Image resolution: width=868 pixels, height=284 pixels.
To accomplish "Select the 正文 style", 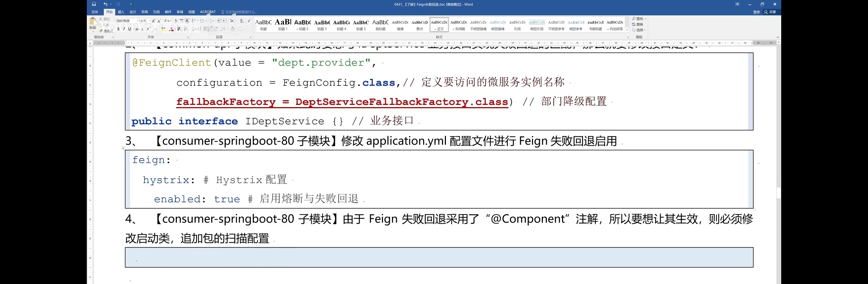I will pos(439,25).
